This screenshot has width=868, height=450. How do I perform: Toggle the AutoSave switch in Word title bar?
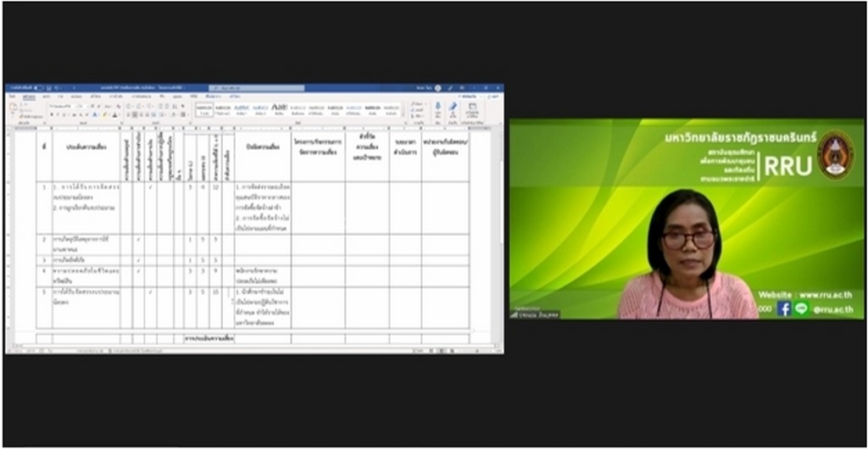click(38, 88)
